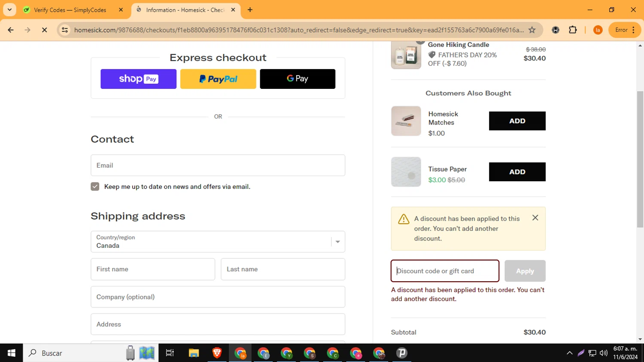Open the tab search dropdown arrow
This screenshot has width=644, height=362.
pos(9,10)
